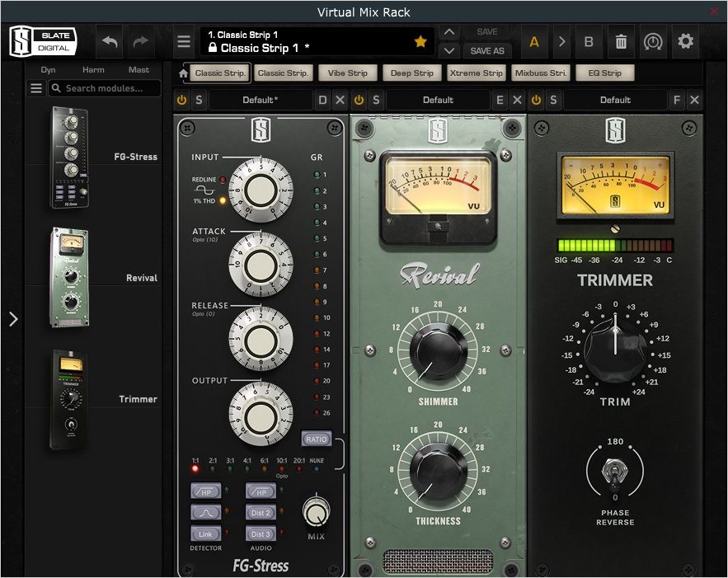
Task: Click the E slot letter button
Action: [x=500, y=100]
